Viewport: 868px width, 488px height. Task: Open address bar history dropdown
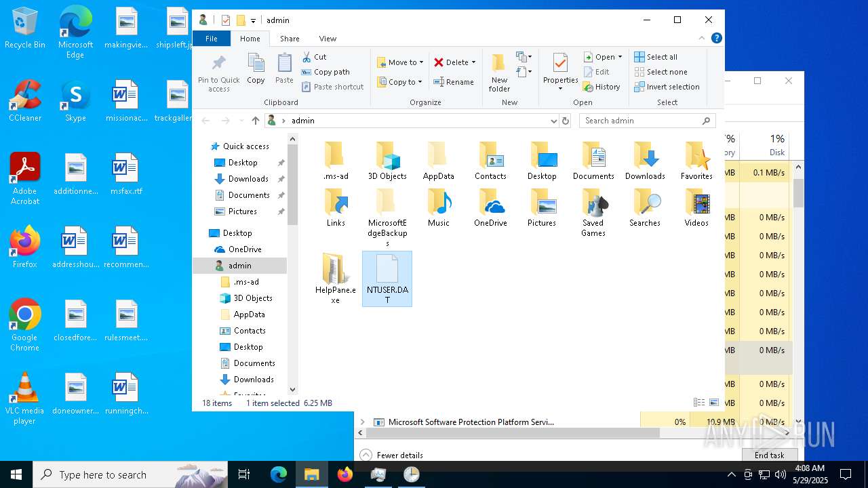554,121
